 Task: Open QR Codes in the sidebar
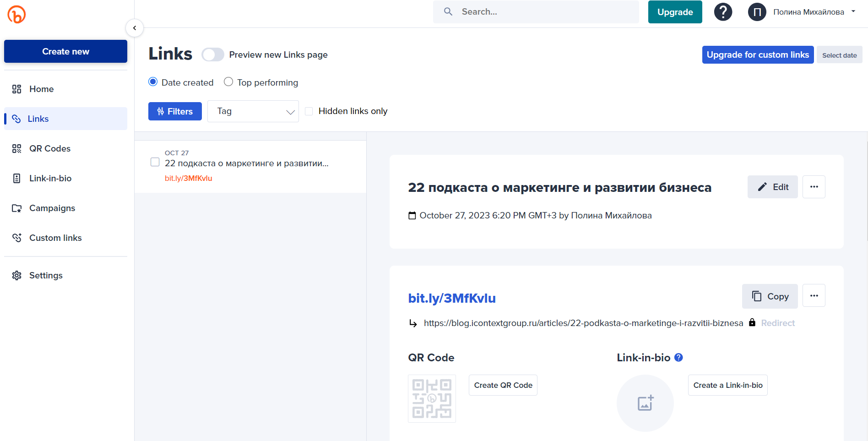click(x=65, y=148)
